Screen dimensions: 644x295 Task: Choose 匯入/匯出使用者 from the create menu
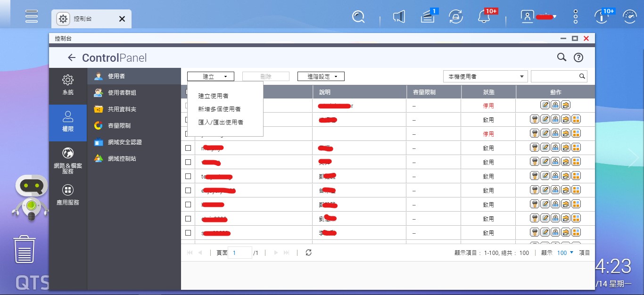click(x=221, y=122)
